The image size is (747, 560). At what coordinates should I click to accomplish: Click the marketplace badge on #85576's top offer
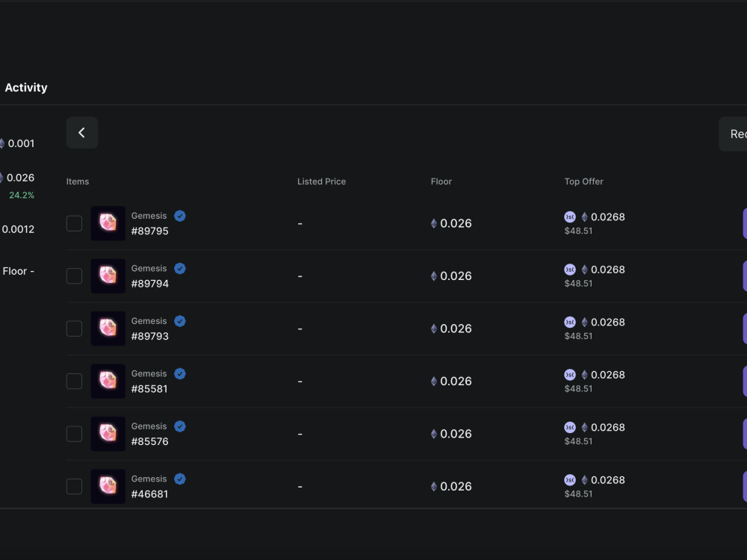pyautogui.click(x=570, y=427)
